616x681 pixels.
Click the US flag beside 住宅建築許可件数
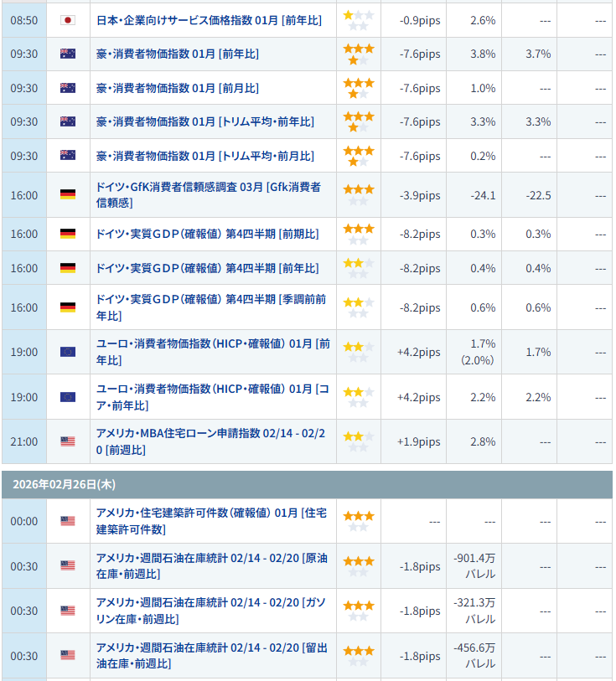tap(68, 521)
